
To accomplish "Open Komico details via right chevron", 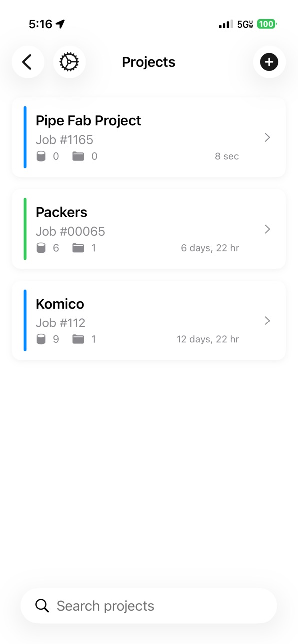I will click(x=267, y=321).
